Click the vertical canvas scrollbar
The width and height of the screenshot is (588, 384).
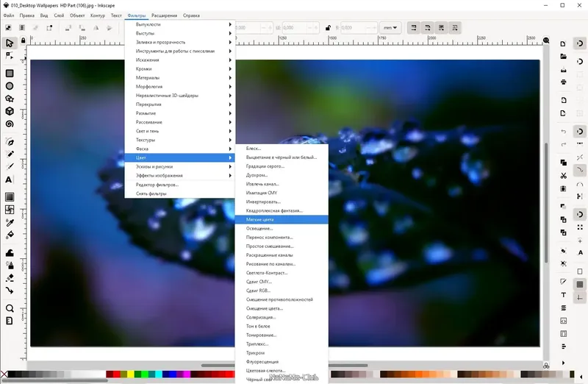[546, 203]
